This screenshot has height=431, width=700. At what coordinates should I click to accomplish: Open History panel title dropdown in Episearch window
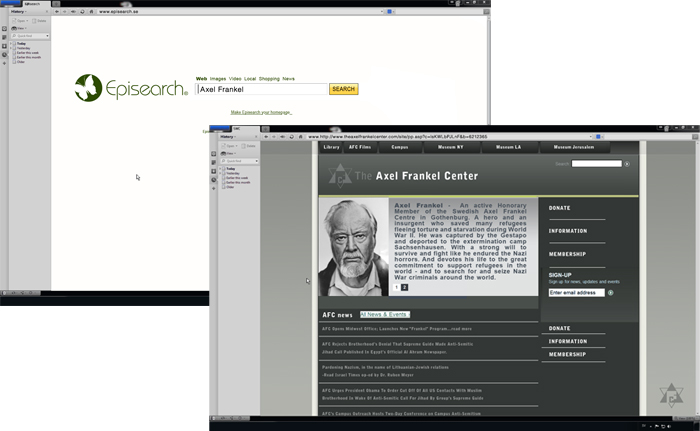tap(19, 12)
